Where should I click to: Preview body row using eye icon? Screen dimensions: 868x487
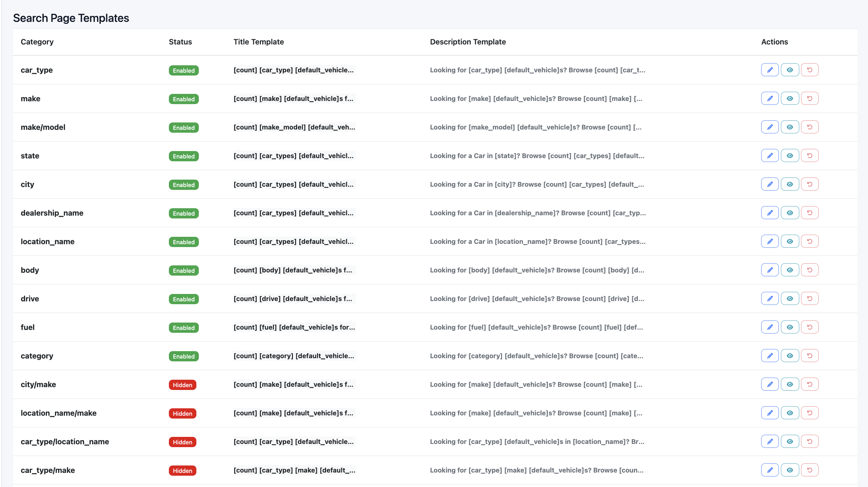(x=790, y=270)
